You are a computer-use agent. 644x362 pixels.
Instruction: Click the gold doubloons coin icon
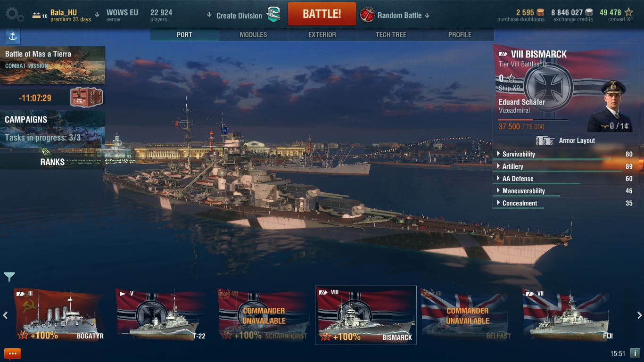pyautogui.click(x=540, y=13)
